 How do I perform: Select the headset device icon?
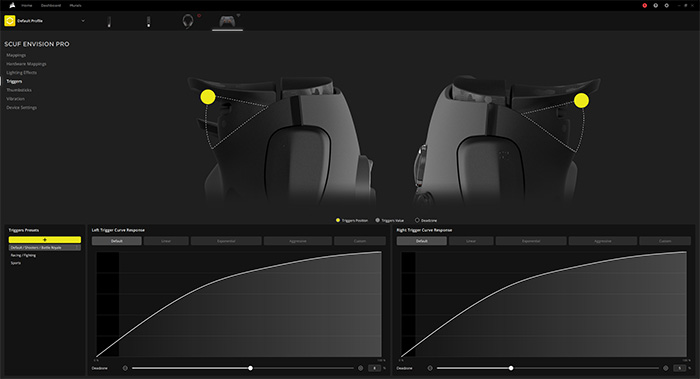188,21
